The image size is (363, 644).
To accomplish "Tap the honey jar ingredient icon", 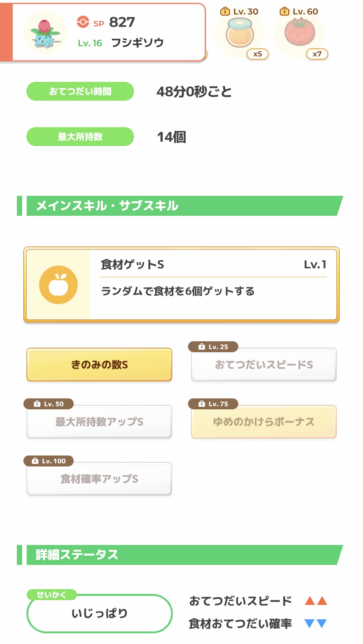I will point(240,33).
